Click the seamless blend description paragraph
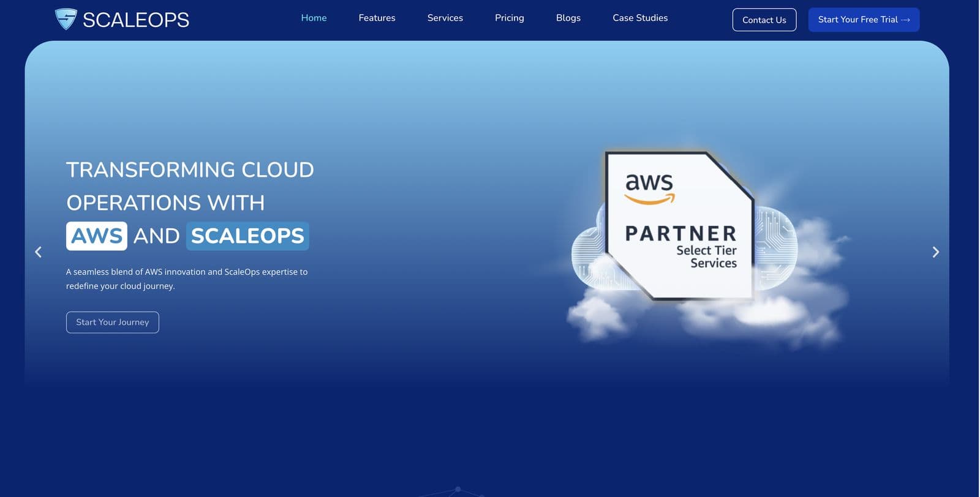This screenshot has height=497, width=980. click(187, 278)
